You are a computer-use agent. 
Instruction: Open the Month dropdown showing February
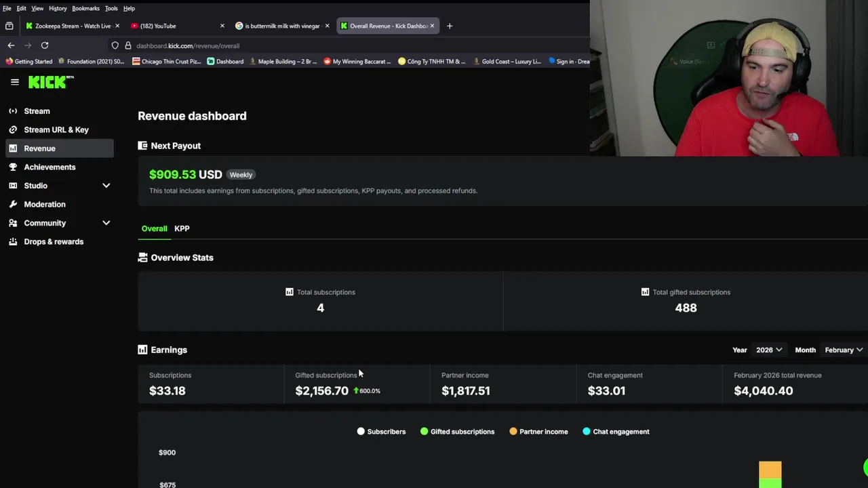click(x=843, y=350)
